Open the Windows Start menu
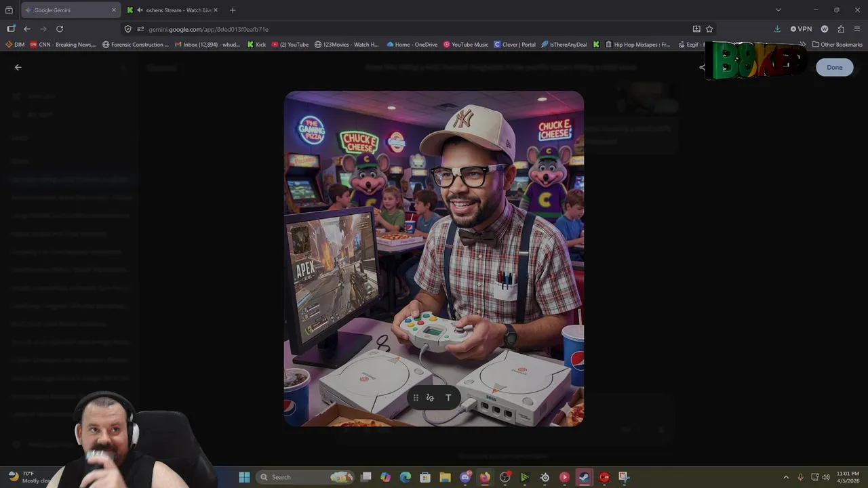The image size is (868, 488). click(x=244, y=477)
